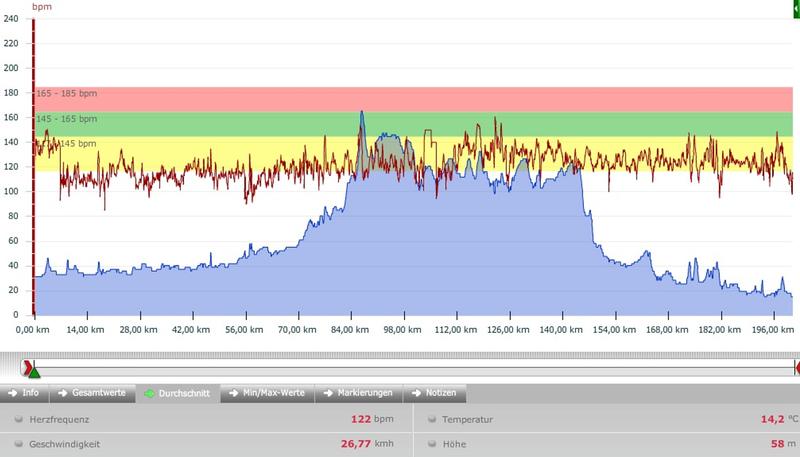The image size is (800, 457).
Task: Click the green start triangle on range slider
Action: click(x=33, y=373)
